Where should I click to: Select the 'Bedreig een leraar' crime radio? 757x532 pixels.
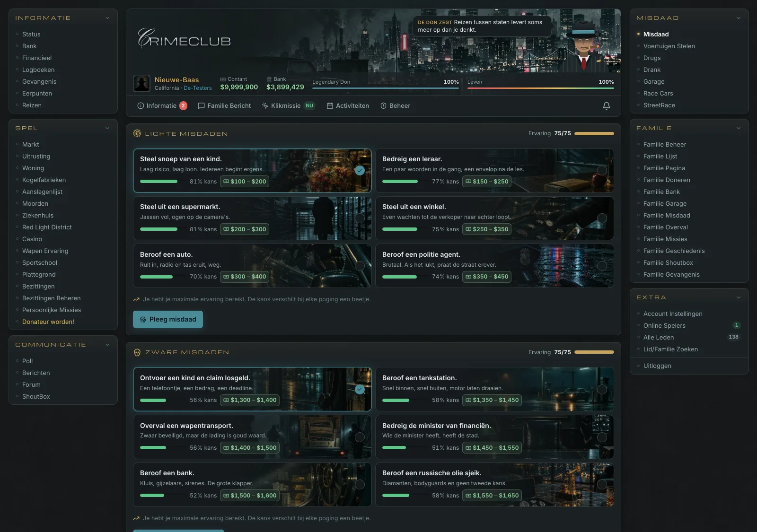pyautogui.click(x=602, y=170)
